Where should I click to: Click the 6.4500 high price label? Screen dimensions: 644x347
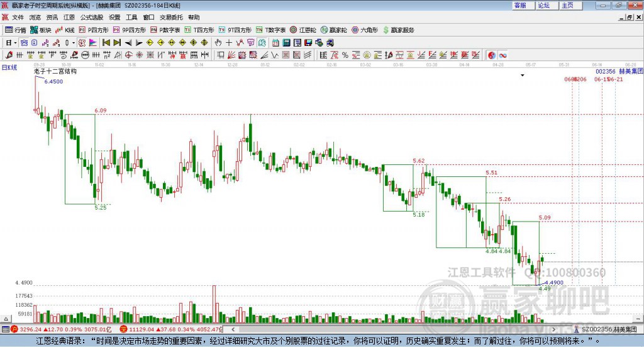53,81
